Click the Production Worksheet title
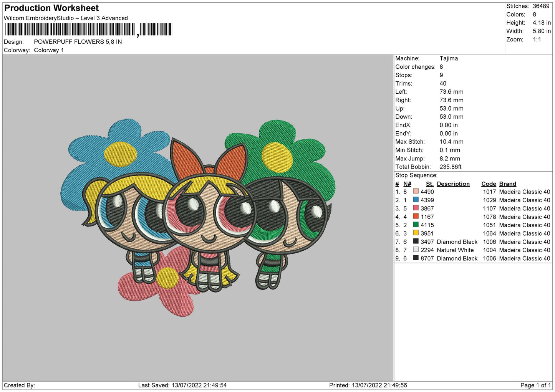555x392 pixels. click(51, 8)
